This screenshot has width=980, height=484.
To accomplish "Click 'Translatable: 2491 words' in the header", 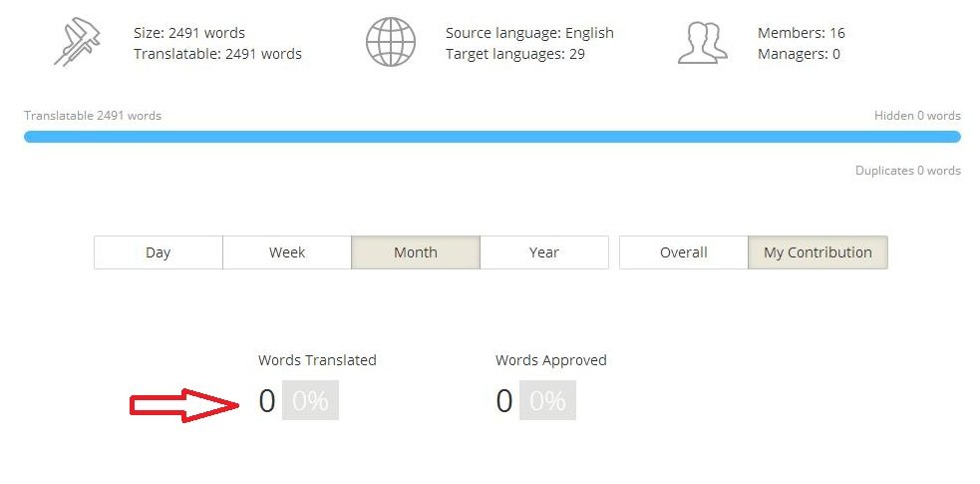I will pyautogui.click(x=217, y=55).
